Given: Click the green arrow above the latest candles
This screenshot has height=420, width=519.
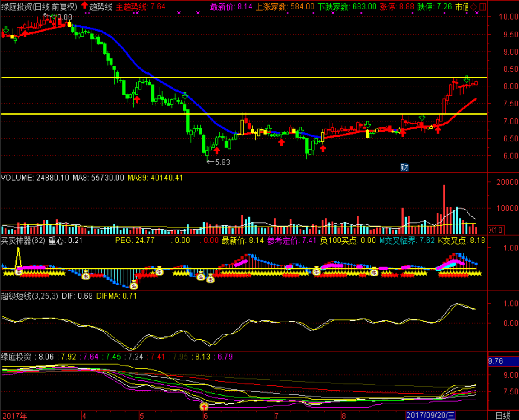Looking at the screenshot, I should 467,79.
